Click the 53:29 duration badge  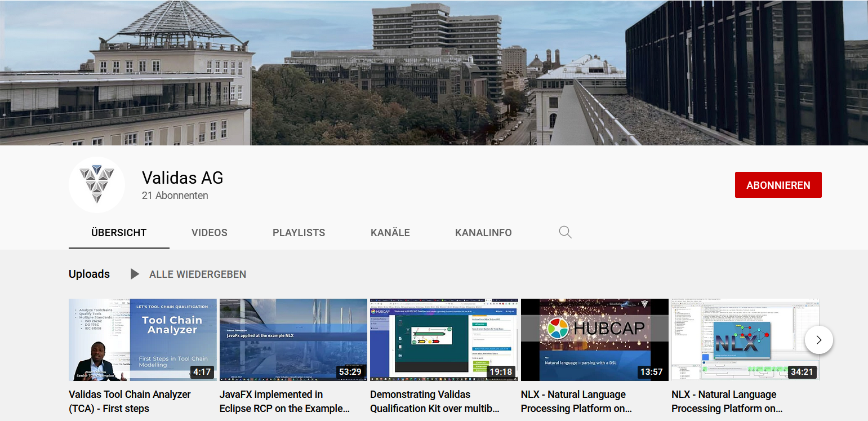350,372
